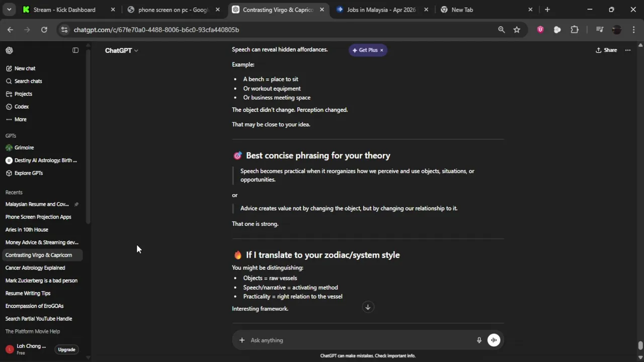Image resolution: width=644 pixels, height=362 pixels.
Task: Dismiss the Get Plus banner
Action: point(381,50)
